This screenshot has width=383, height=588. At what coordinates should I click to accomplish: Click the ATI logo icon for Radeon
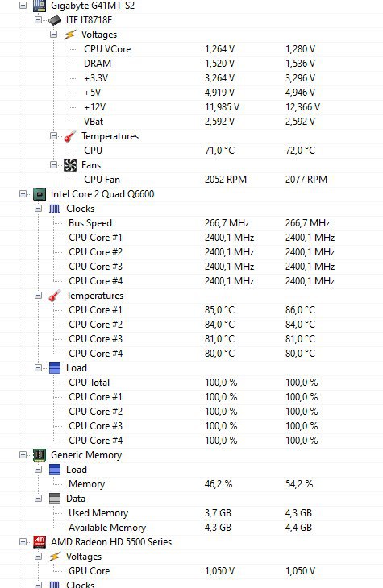[x=40, y=542]
